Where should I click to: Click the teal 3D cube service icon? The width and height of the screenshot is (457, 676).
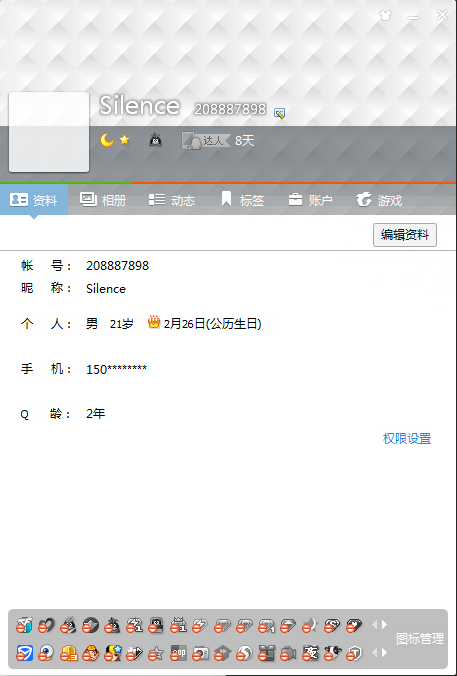tap(24, 625)
